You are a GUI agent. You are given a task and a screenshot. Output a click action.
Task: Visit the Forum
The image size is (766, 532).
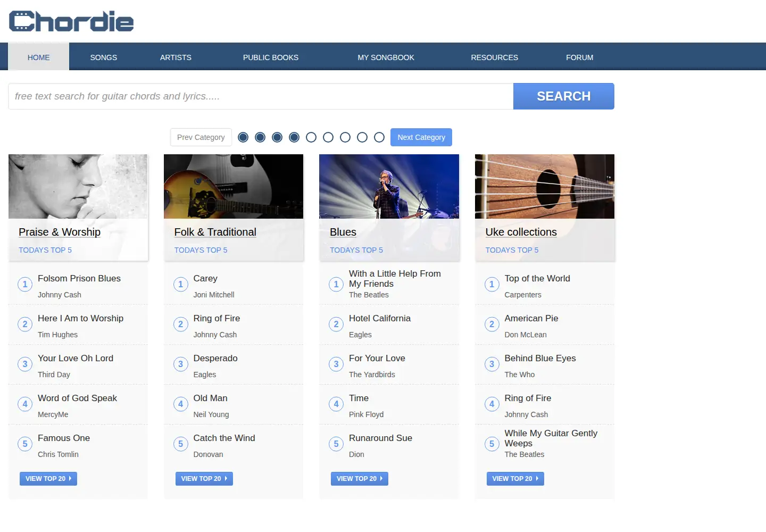click(579, 57)
